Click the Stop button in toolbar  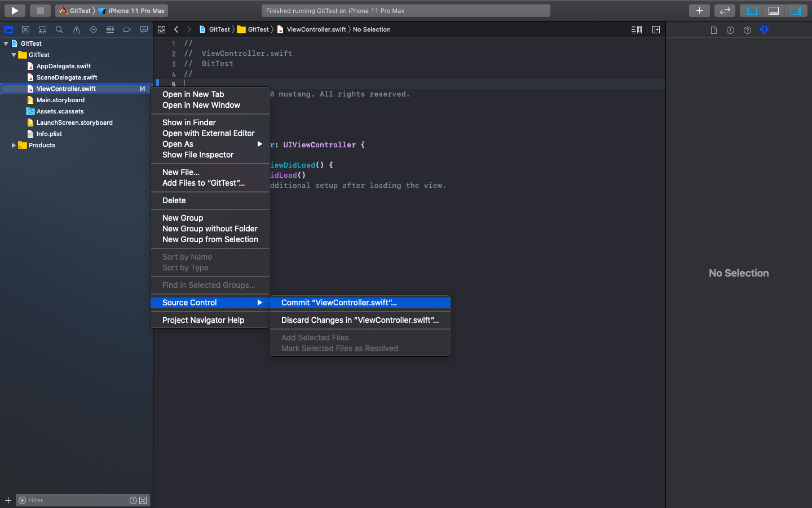(41, 10)
